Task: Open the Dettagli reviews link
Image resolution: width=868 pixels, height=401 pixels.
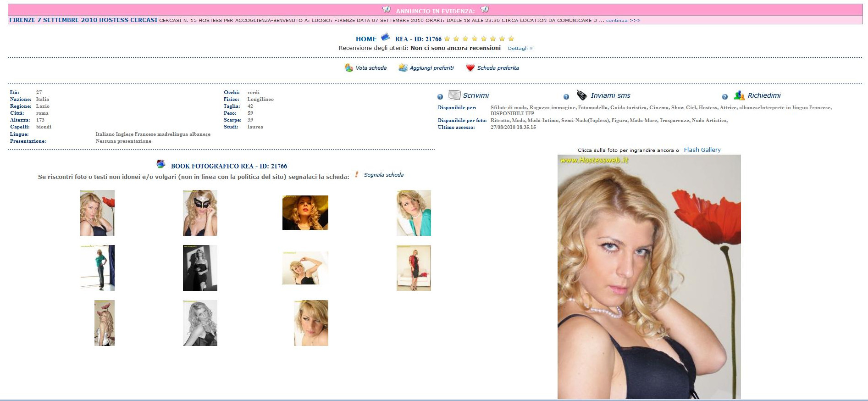Action: [520, 49]
